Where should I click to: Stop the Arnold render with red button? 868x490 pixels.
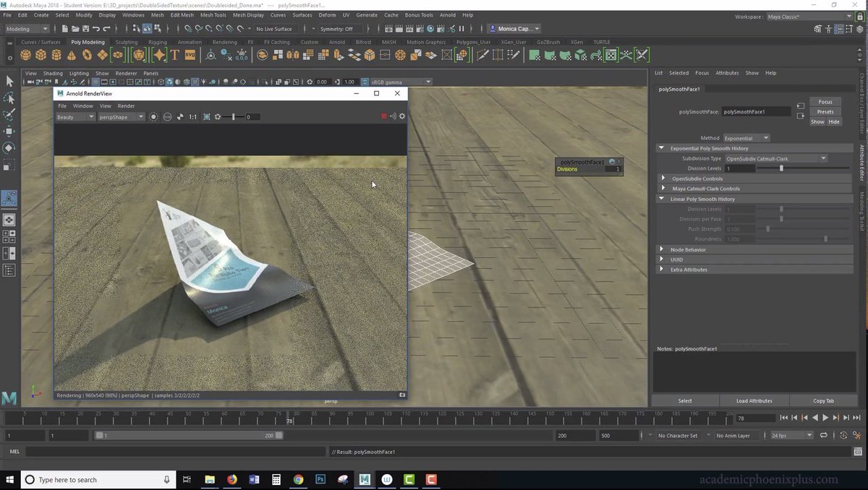(384, 116)
